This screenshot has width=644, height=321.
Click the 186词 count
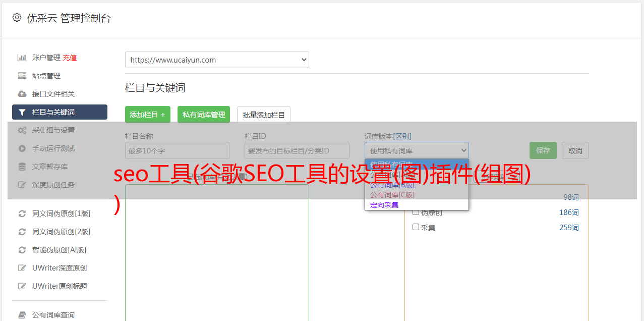[569, 212]
